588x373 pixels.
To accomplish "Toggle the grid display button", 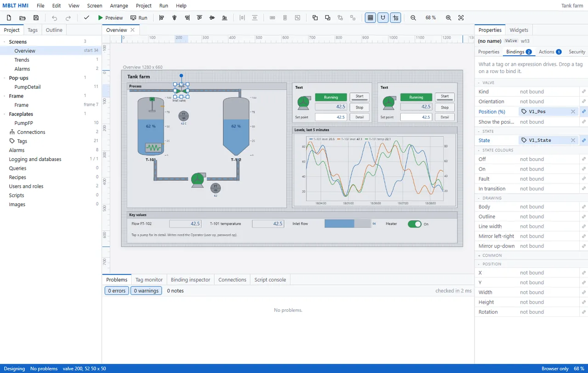I will click(x=370, y=18).
